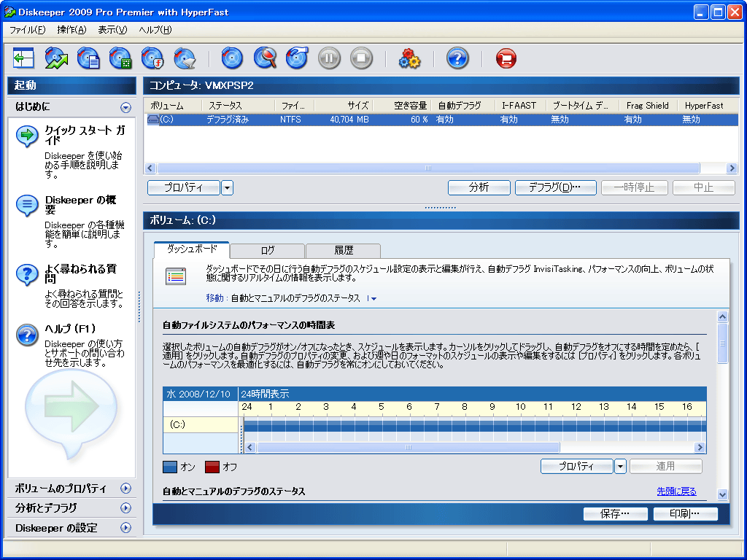Click the gray pause toolbar icon

(329, 58)
